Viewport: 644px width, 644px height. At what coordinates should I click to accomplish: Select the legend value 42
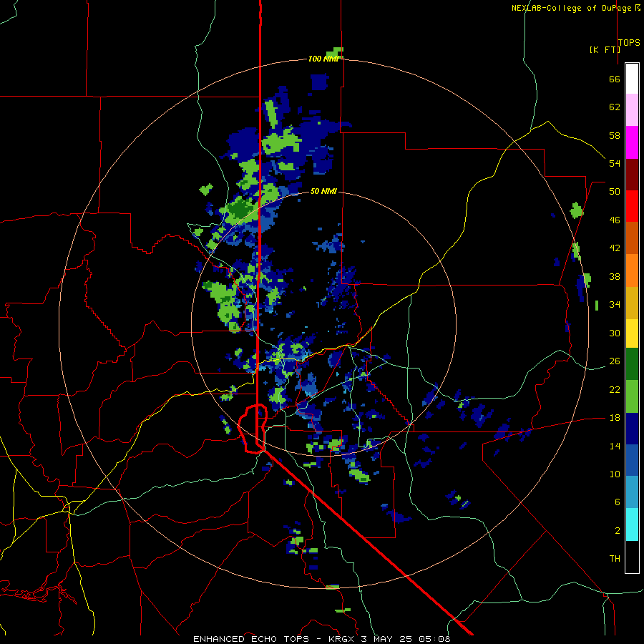(615, 248)
